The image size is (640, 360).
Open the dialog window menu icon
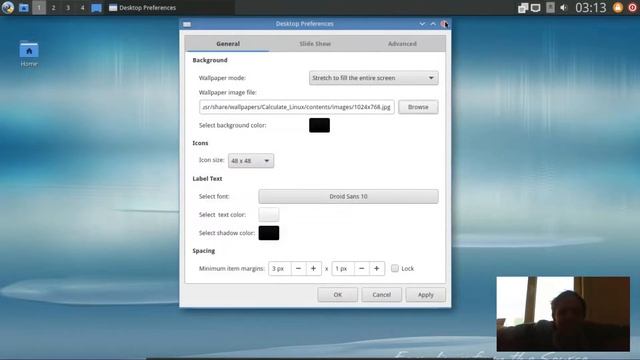coord(187,24)
